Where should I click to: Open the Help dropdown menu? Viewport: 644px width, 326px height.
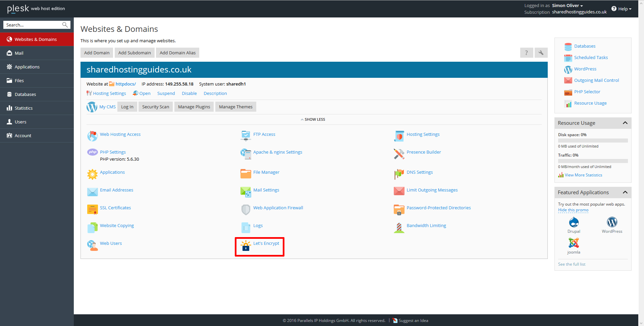(622, 9)
